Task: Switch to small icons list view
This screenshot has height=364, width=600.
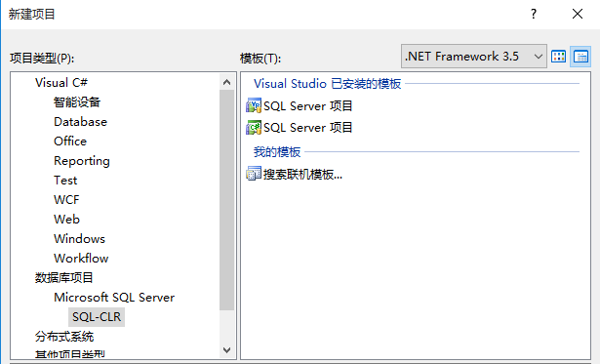Action: click(580, 57)
